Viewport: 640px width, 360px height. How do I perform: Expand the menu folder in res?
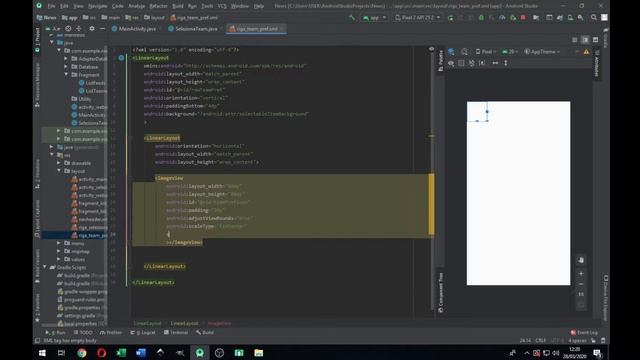[59, 243]
